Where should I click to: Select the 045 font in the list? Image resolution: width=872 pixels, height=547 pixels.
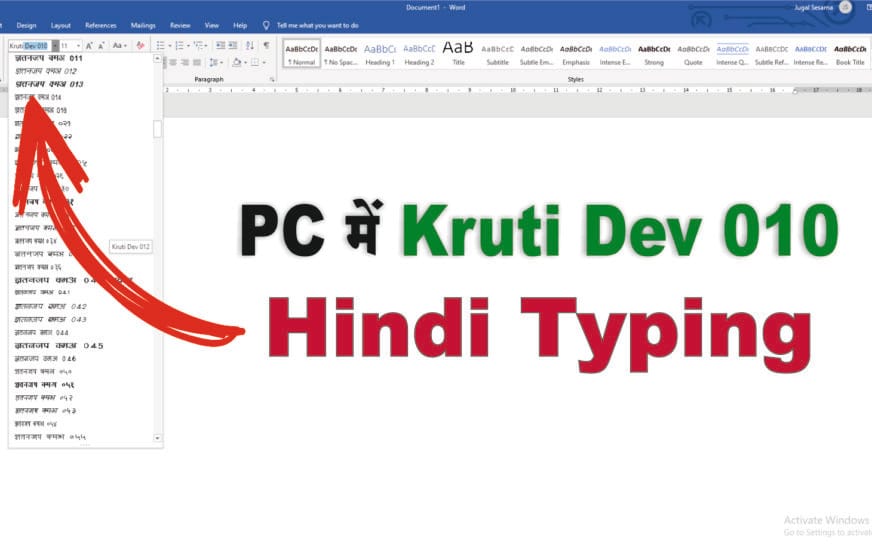point(81,345)
